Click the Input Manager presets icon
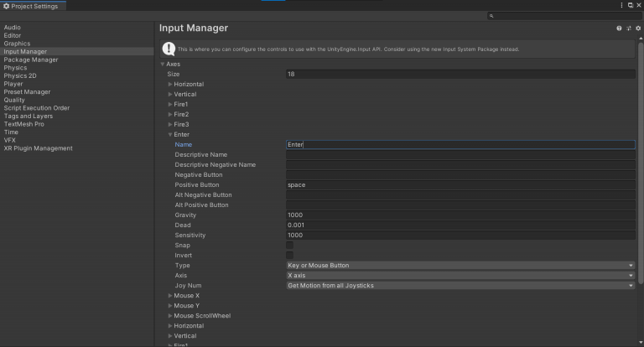Screen dimensions: 644x347 coord(629,28)
